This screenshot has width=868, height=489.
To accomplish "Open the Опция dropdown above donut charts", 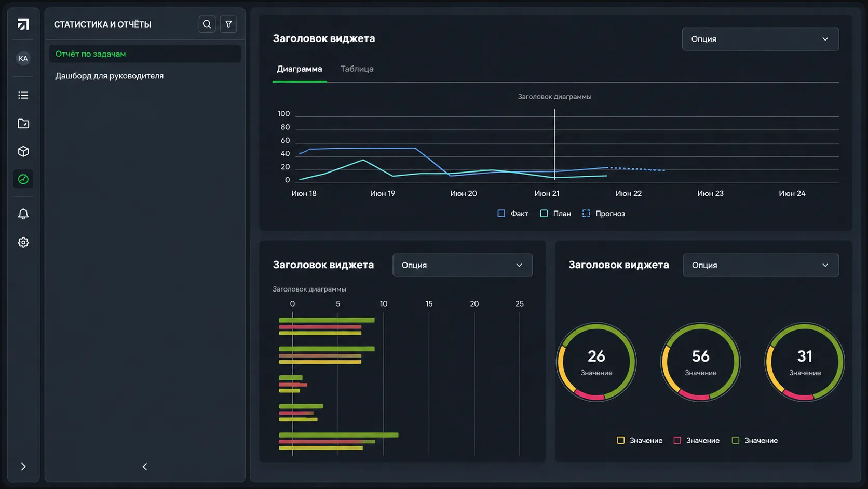I will (x=761, y=265).
